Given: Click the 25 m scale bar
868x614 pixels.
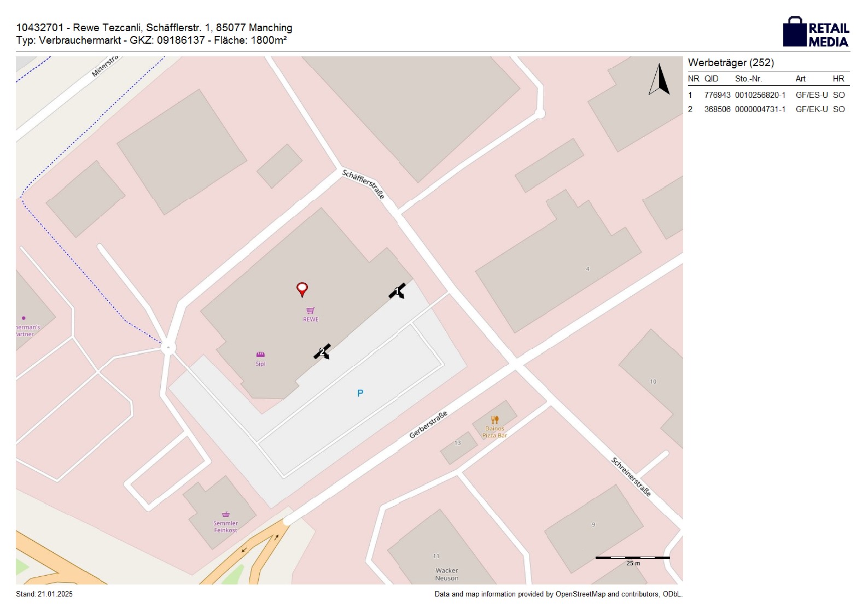Looking at the screenshot, I should (x=632, y=558).
